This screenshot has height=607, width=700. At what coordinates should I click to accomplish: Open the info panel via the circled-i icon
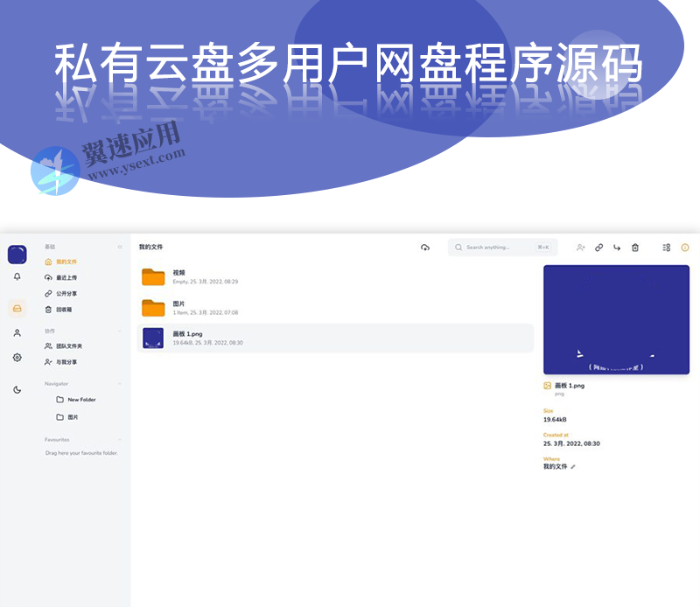(x=684, y=248)
